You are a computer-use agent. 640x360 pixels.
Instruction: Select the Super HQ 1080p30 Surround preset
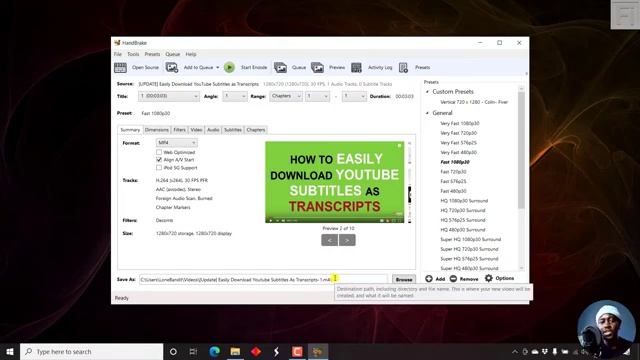(470, 240)
